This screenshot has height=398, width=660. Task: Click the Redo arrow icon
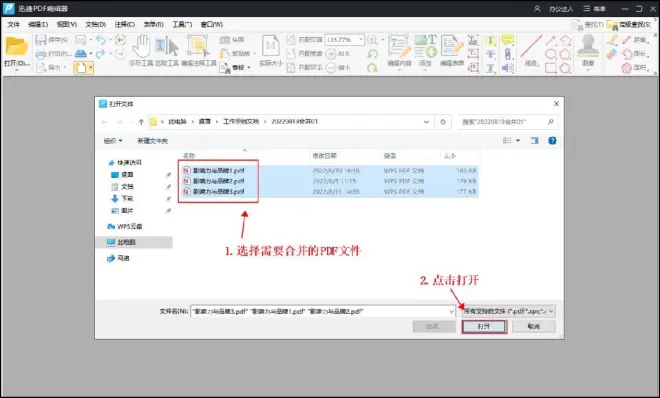pos(101,54)
